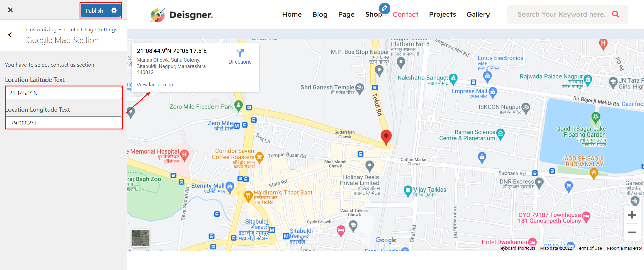Zoom out on the map
This screenshot has width=644, height=270.
632,232
